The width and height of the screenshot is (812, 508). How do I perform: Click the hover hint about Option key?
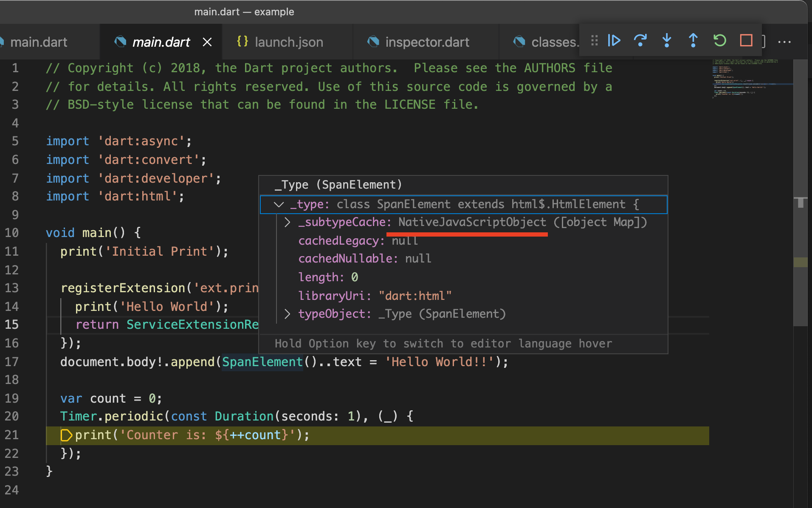point(443,344)
